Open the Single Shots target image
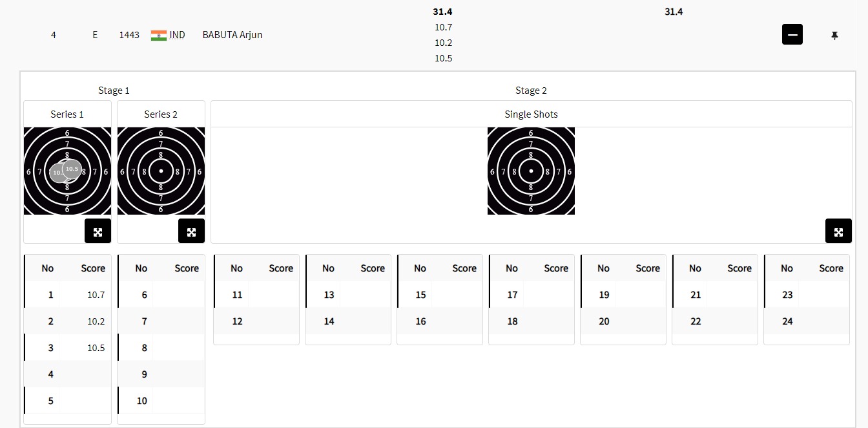Image resolution: width=868 pixels, height=428 pixels. pyautogui.click(x=531, y=171)
